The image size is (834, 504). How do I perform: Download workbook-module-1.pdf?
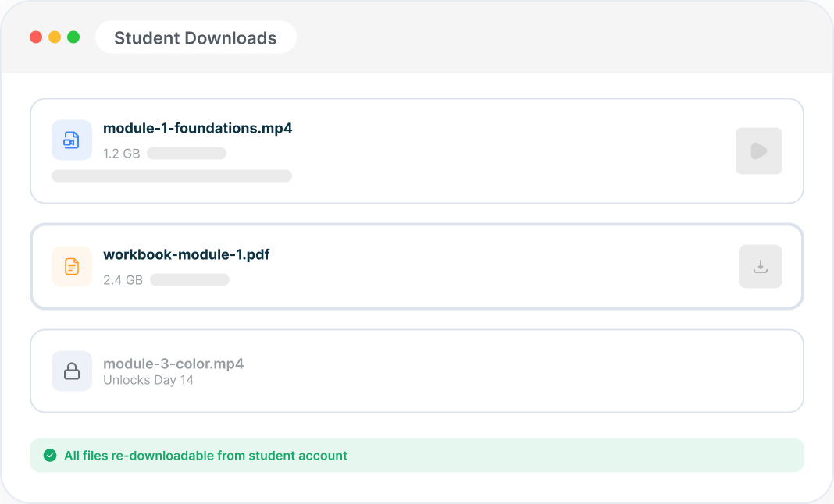761,266
